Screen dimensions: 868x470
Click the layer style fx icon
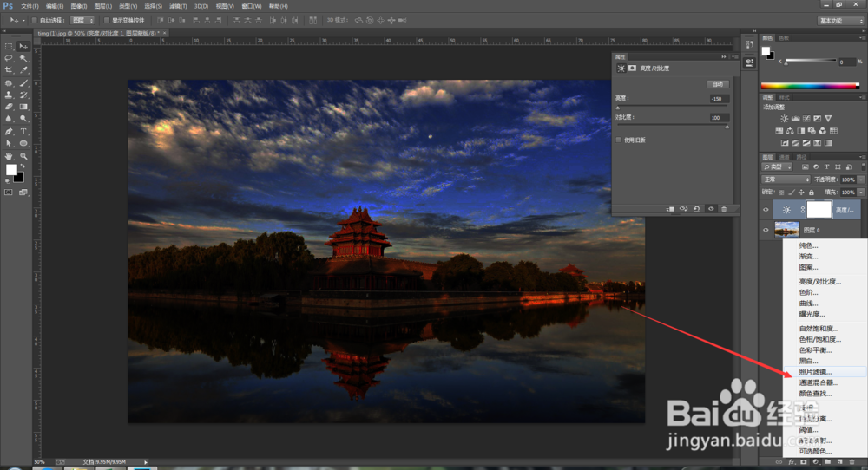[x=792, y=461]
